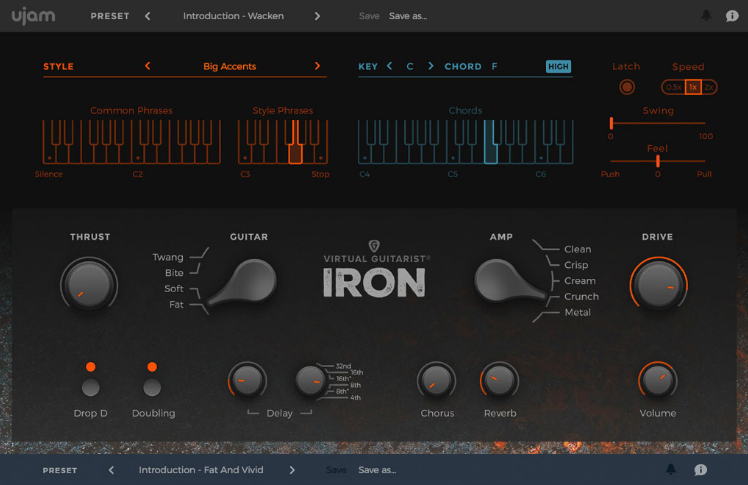
Task: Select Twang guitar mode
Action: click(x=167, y=257)
